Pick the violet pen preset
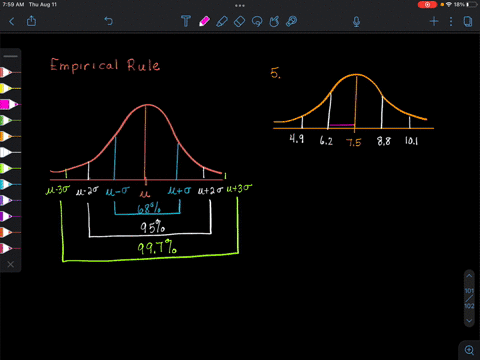480x360 pixels. point(10,216)
